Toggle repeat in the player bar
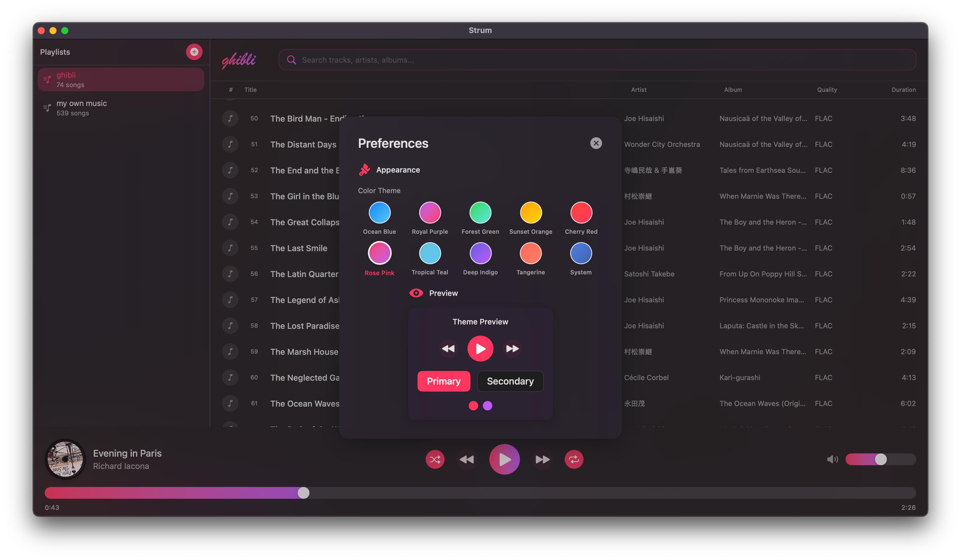The image size is (961, 560). click(574, 459)
